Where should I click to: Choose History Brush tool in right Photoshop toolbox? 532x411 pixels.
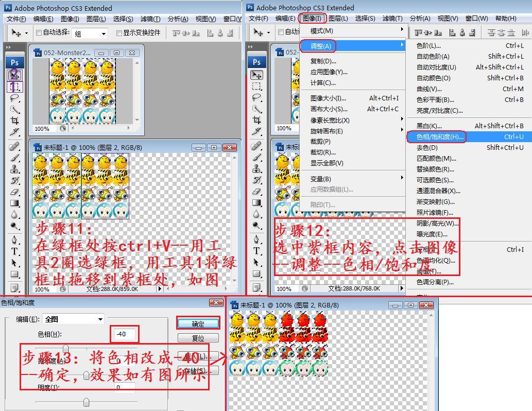(257, 180)
